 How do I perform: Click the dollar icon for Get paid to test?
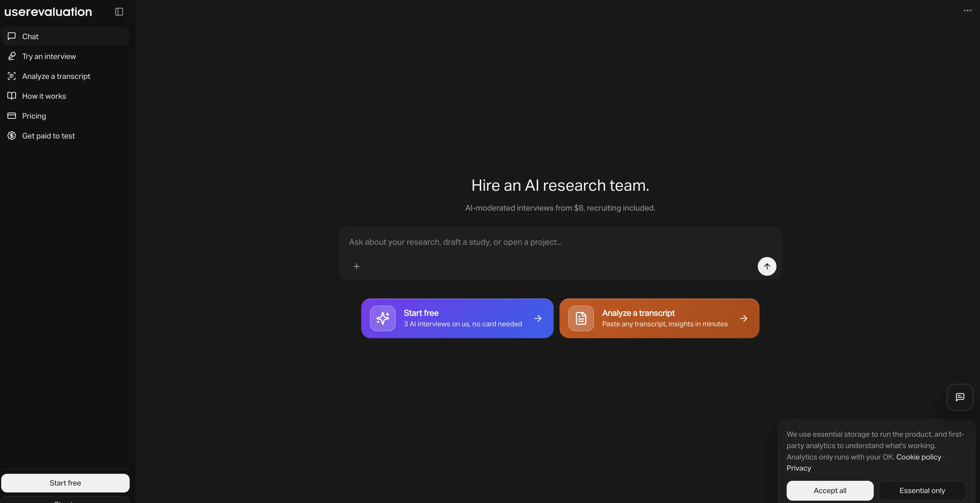[12, 136]
